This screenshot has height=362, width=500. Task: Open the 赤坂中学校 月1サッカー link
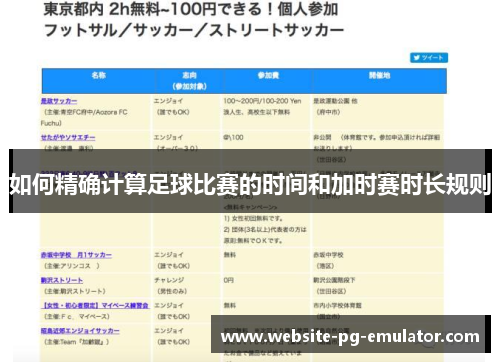click(76, 255)
